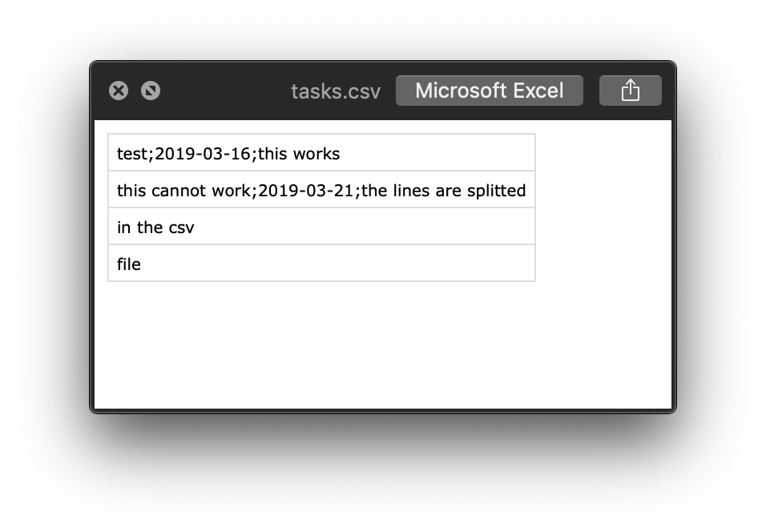Click the row containing 'file'
The width and height of the screenshot is (766, 532).
(321, 263)
